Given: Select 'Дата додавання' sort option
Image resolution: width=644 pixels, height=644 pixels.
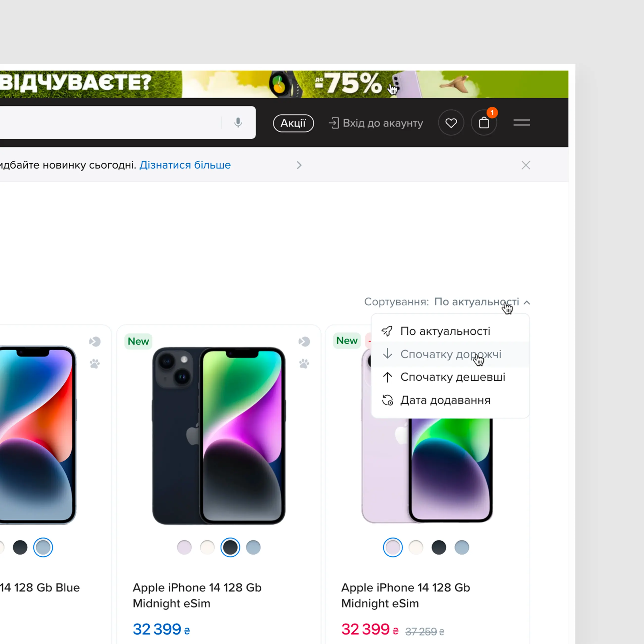Looking at the screenshot, I should pos(445,400).
